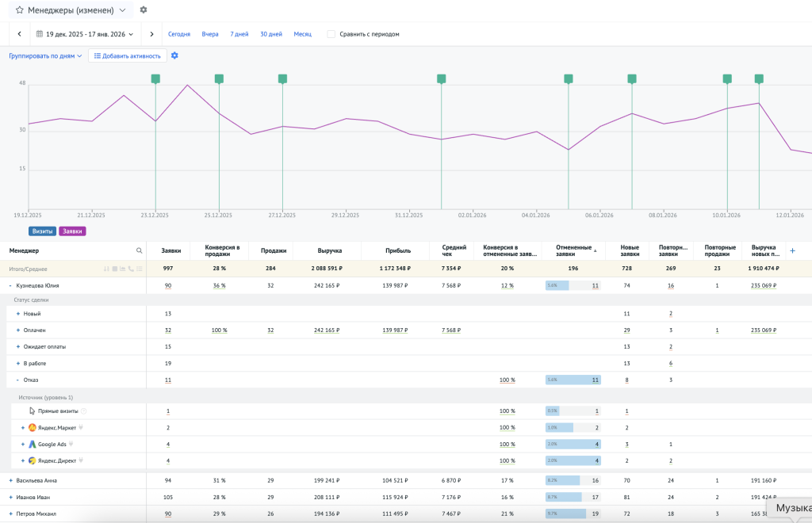
Task: Open Группировать по дням dropdown
Action: (45, 56)
